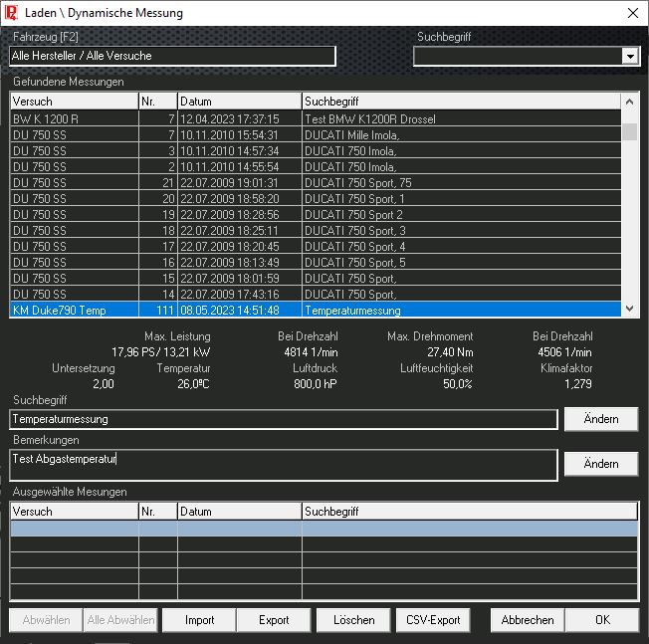Select the BW K 1200 R measurement row
Screen dimensions: 649x644
(199, 119)
